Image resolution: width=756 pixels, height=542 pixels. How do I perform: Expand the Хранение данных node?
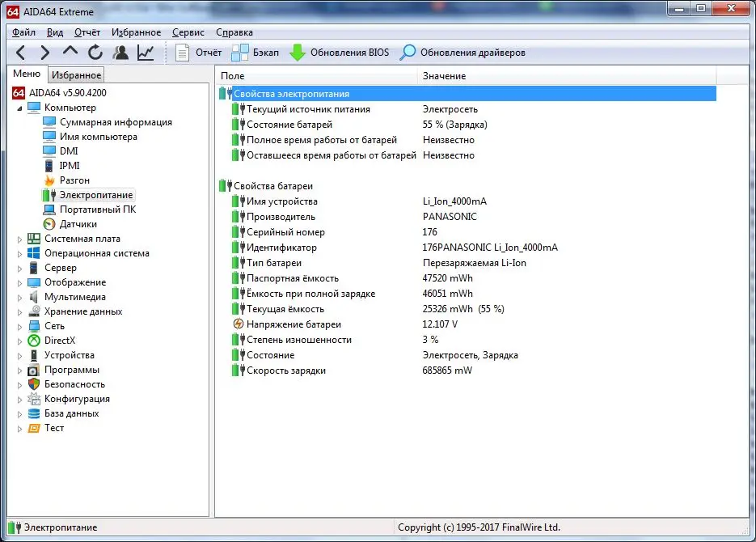tap(19, 312)
